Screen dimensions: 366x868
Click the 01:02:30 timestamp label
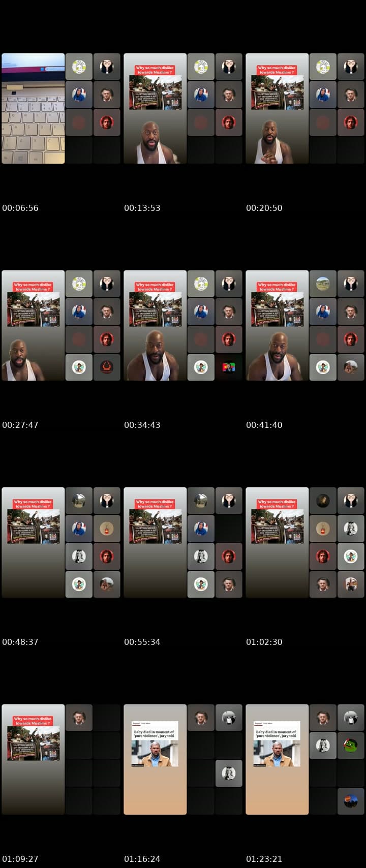point(264,642)
